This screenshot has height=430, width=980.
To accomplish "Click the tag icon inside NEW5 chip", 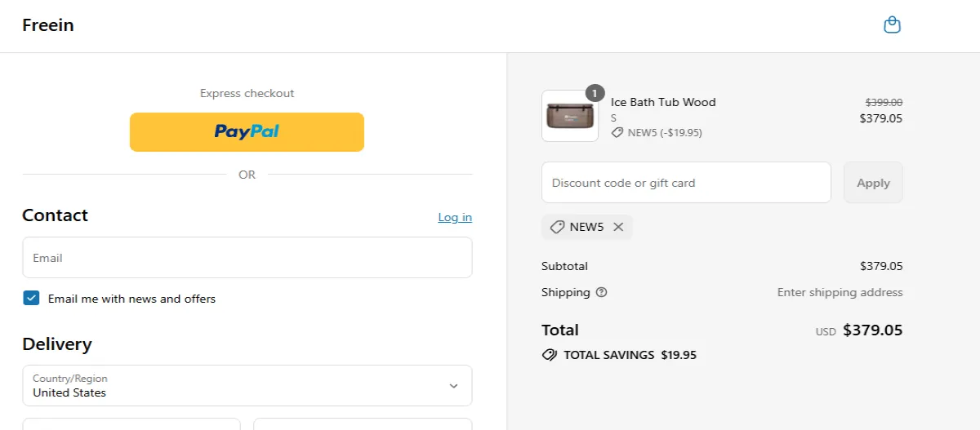I will (x=557, y=228).
